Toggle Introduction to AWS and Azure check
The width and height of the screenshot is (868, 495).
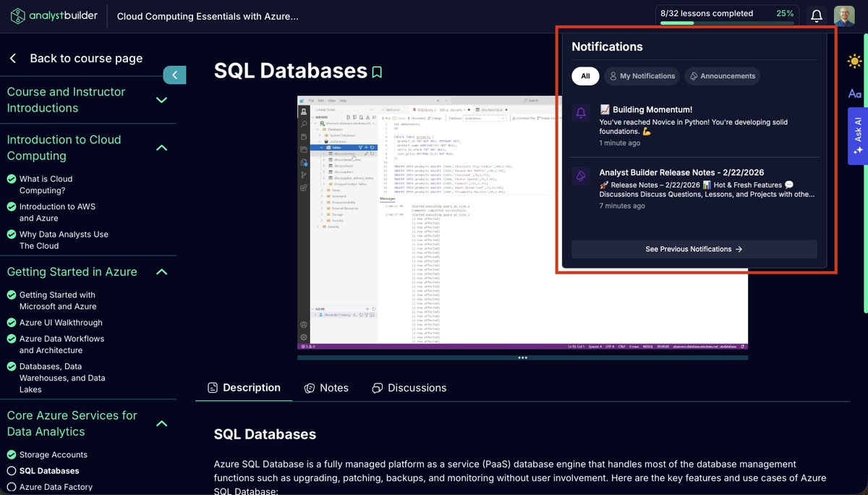coord(12,206)
